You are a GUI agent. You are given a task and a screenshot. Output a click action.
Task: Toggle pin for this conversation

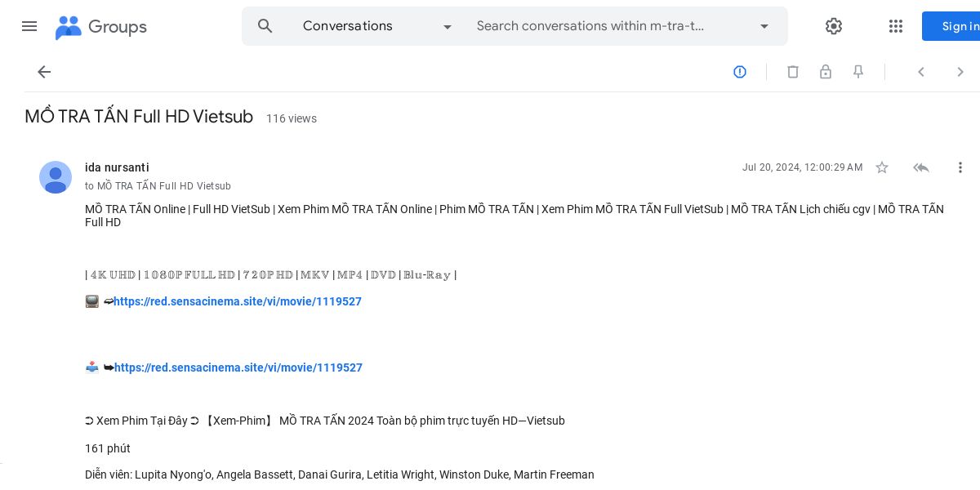[858, 72]
